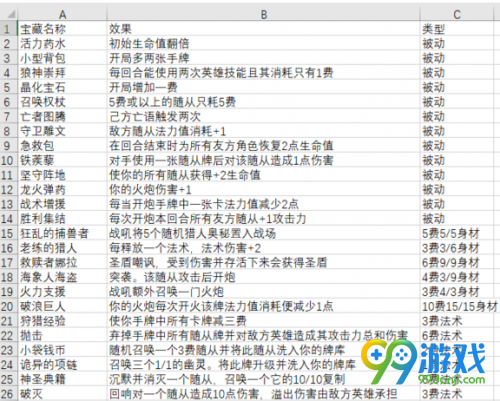Select cell with 神圣典籍
The width and height of the screenshot is (500, 401).
[62, 379]
